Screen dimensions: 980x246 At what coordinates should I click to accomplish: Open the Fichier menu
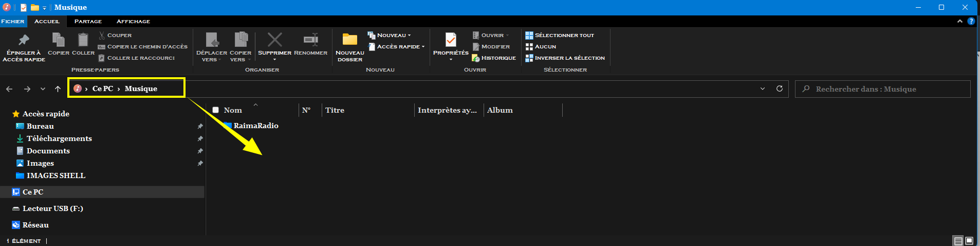[13, 21]
